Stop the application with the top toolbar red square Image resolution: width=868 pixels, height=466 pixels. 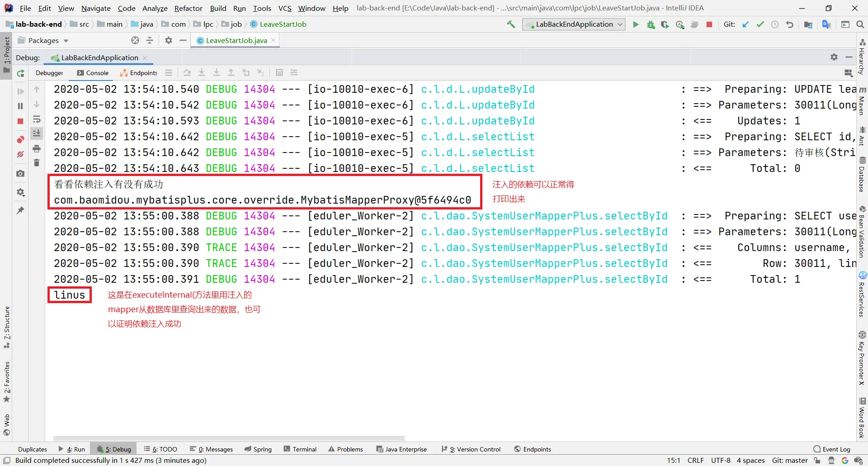tap(709, 24)
